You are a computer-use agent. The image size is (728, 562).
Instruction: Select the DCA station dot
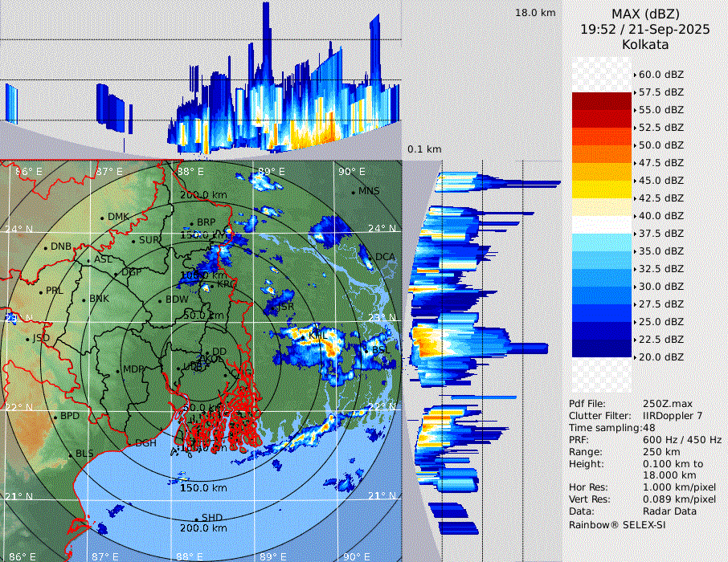click(371, 257)
